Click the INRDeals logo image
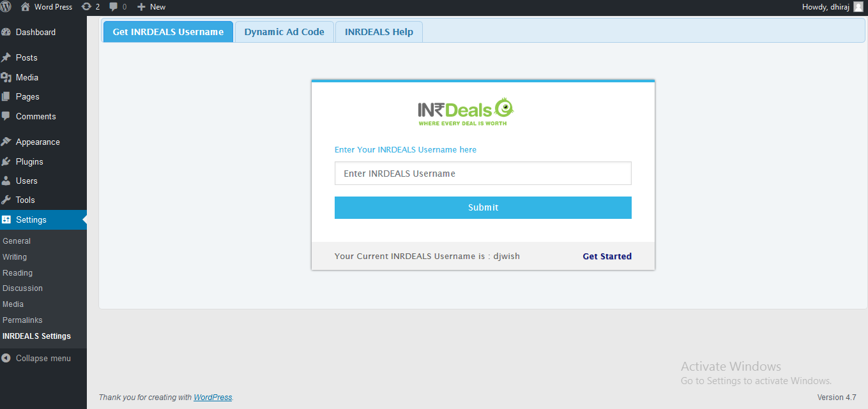This screenshot has height=409, width=868. coord(466,112)
